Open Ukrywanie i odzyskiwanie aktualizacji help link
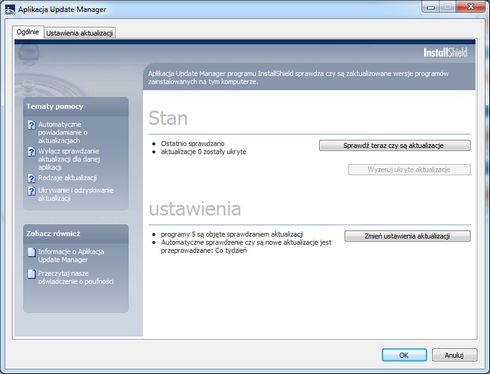The image size is (490, 374). (x=76, y=194)
